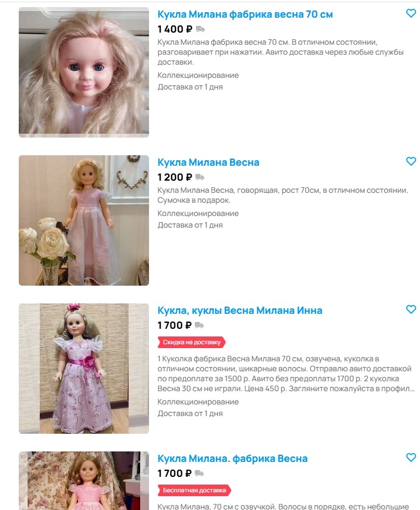
Task: Click truck icon beside last listing's 1 700 ₽
Action: coord(199,473)
